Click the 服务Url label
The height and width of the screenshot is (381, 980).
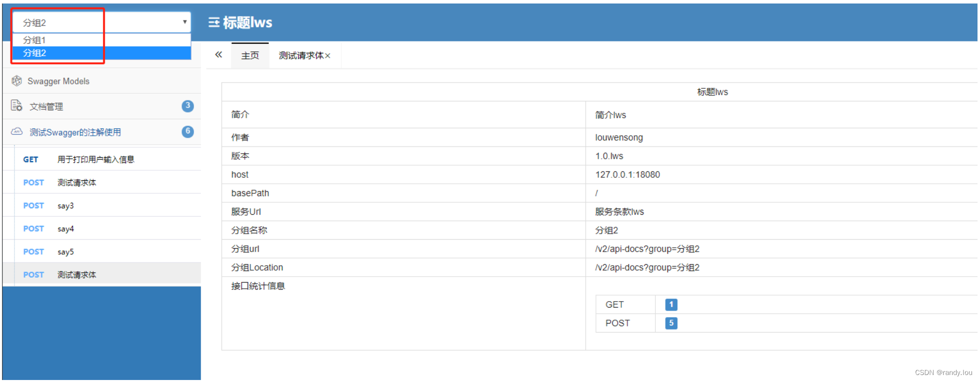pos(246,212)
